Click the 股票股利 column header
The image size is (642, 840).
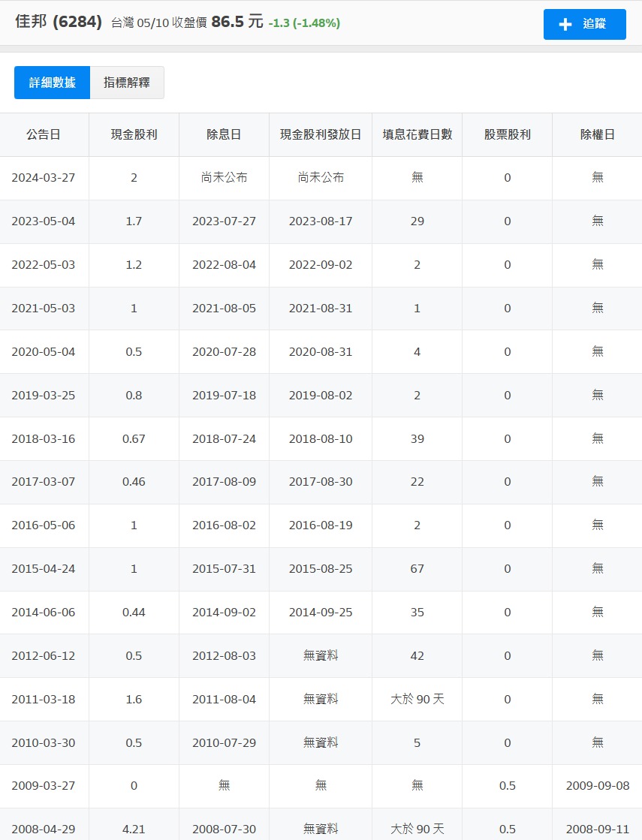(x=508, y=134)
